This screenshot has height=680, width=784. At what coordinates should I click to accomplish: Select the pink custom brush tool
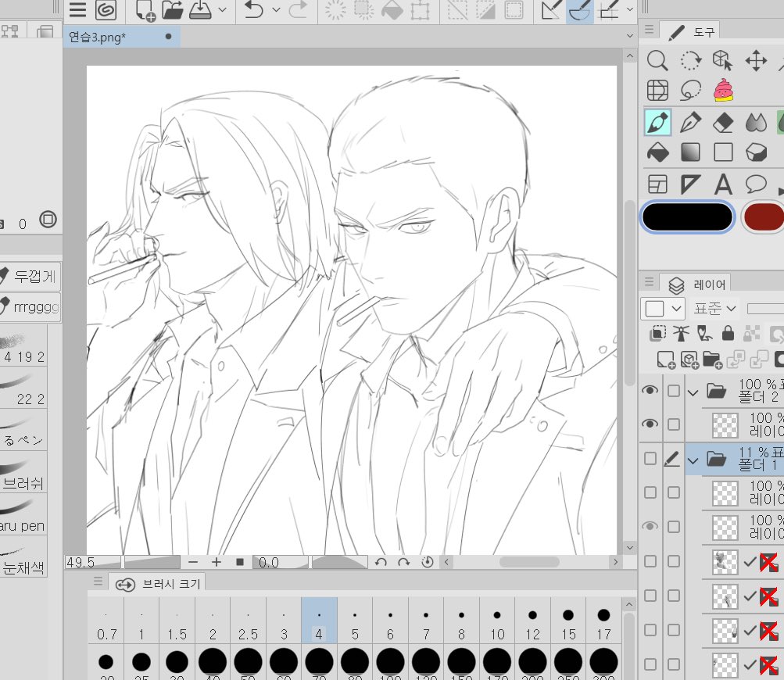[x=723, y=91]
